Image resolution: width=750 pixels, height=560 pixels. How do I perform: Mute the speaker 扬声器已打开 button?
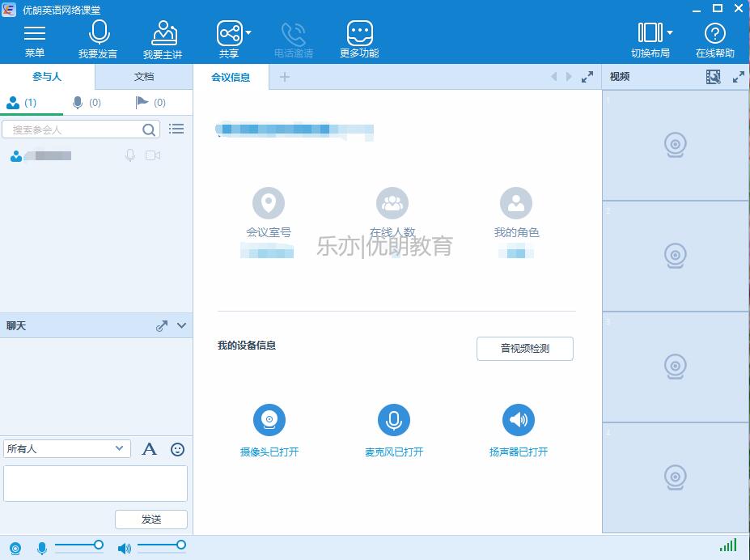(x=519, y=420)
